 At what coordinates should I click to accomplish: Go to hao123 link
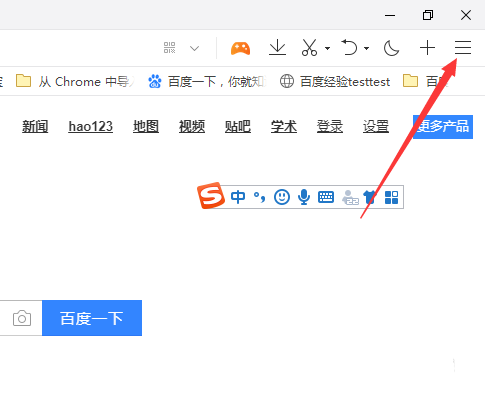90,127
